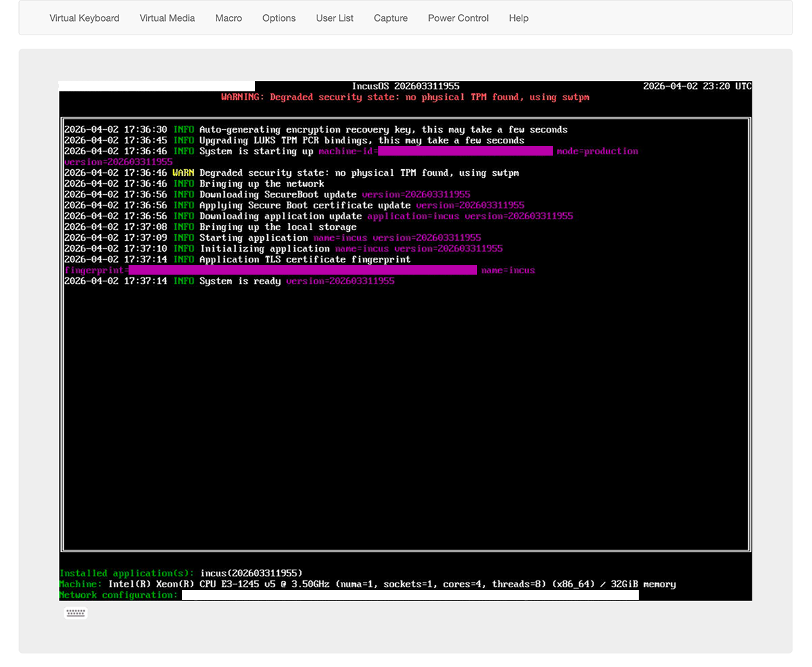Click Capture to take a screenshot
Image resolution: width=812 pixels, height=667 pixels.
(x=390, y=18)
